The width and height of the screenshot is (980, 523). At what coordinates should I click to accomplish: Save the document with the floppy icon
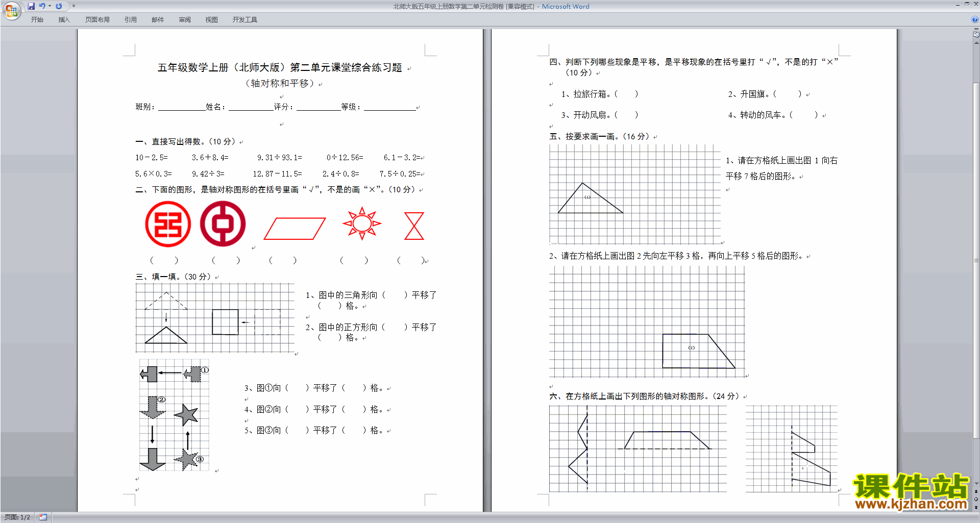click(x=31, y=6)
